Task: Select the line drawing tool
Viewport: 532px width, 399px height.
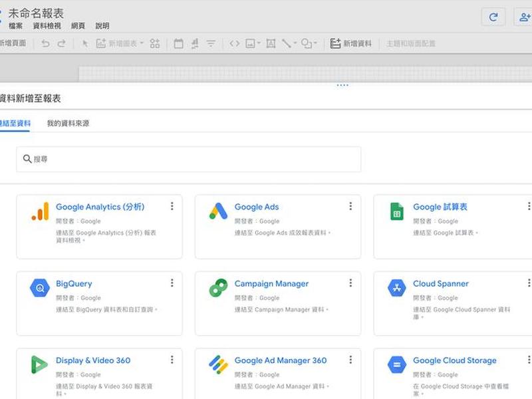Action: (x=287, y=43)
